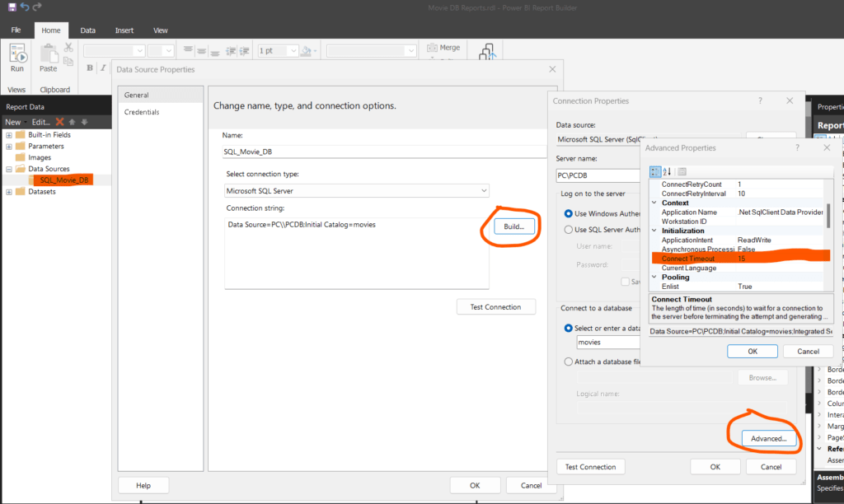Open the File menu
The height and width of the screenshot is (504, 844).
pyautogui.click(x=16, y=30)
